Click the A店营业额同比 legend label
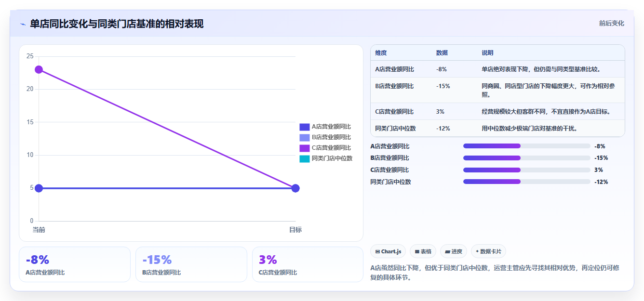Screen dimensions: 644x301 (x=331, y=127)
